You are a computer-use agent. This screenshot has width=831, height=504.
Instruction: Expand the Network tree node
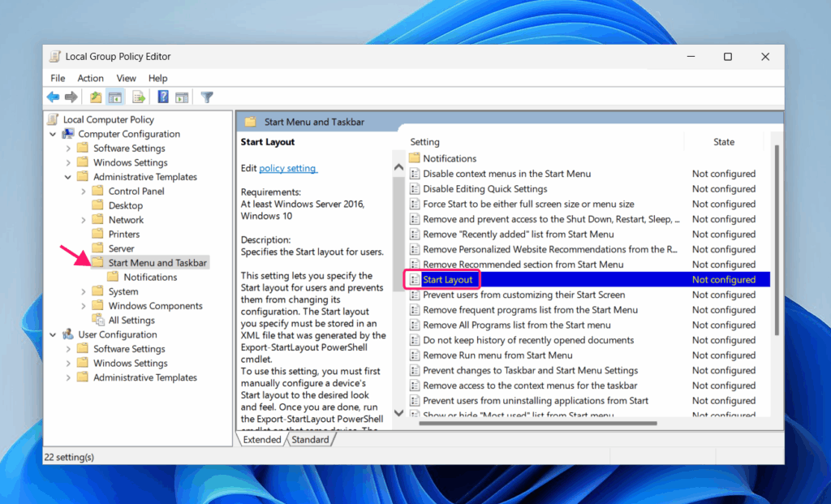84,220
